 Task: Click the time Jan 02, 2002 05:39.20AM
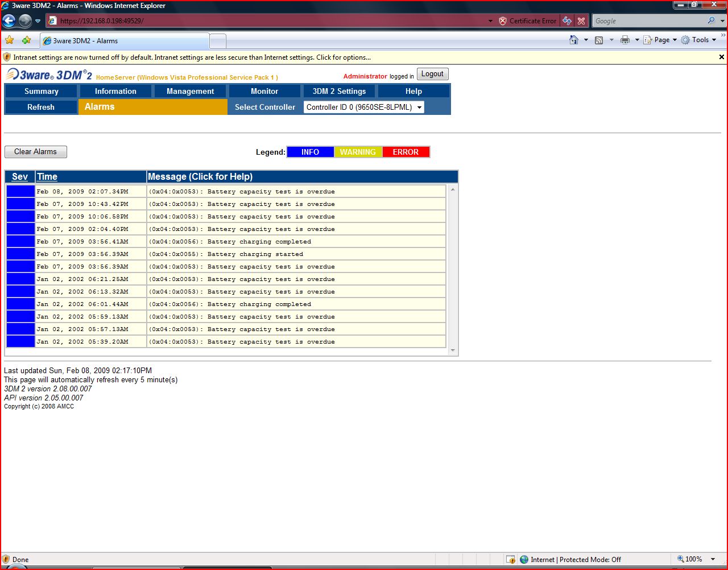(x=82, y=342)
